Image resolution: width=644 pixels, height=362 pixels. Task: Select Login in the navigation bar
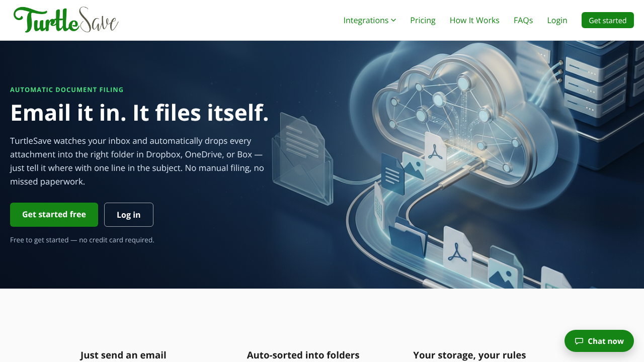(x=557, y=20)
